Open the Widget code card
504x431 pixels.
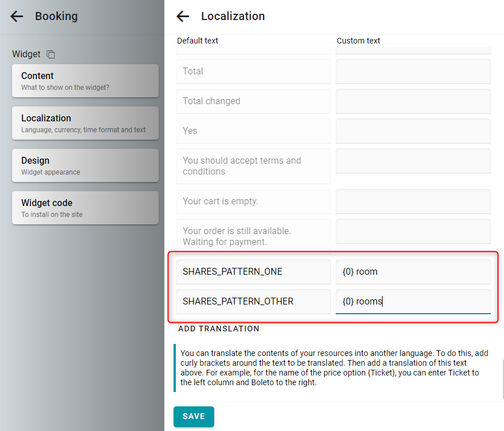coord(85,208)
